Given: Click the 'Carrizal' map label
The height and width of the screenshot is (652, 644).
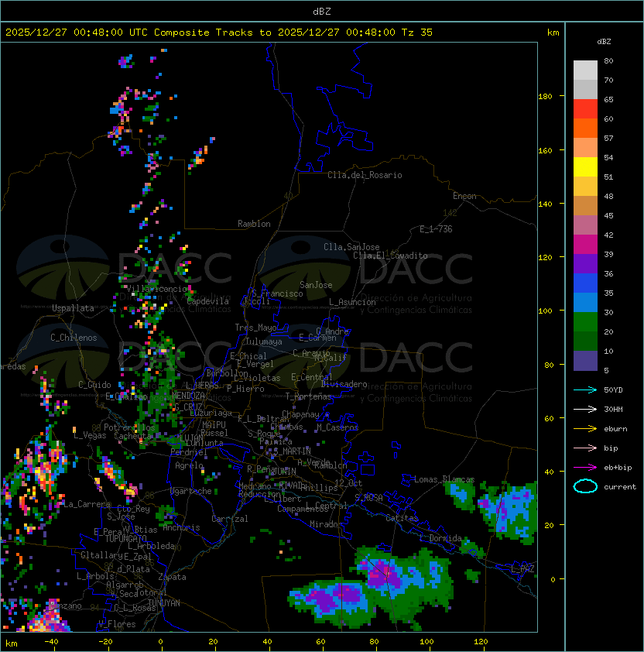Looking at the screenshot, I should point(229,519).
